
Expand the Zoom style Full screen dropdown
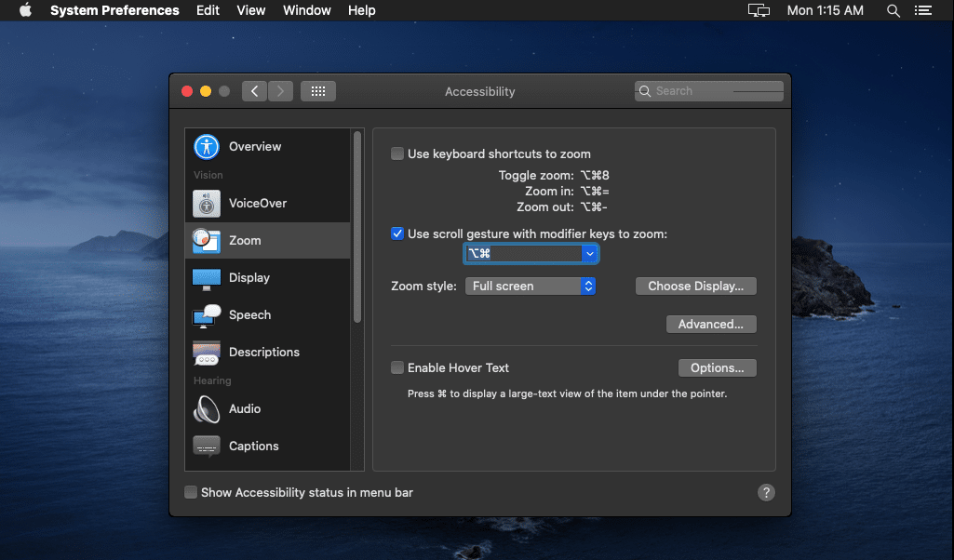point(587,287)
